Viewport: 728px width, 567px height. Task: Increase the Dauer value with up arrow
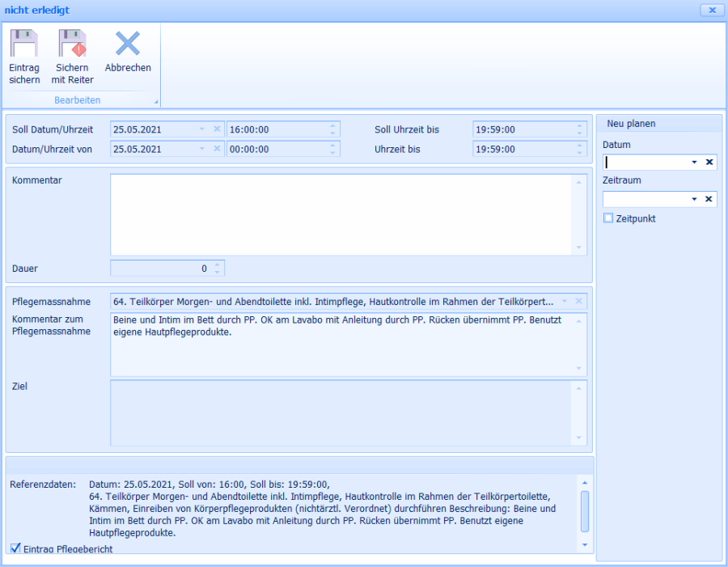(217, 264)
